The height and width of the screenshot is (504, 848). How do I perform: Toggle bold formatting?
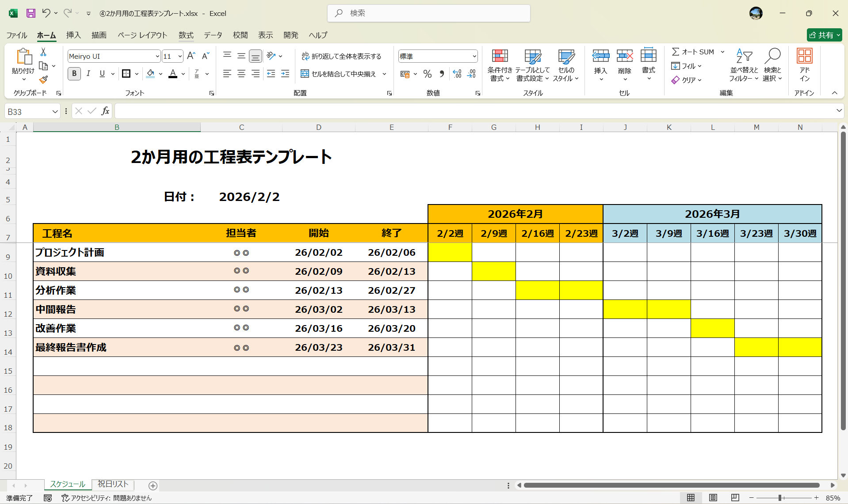coord(74,74)
